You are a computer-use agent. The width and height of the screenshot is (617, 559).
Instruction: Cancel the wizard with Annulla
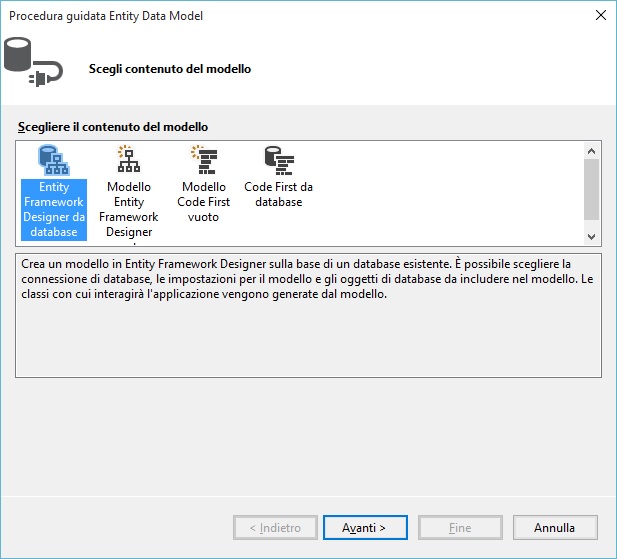click(x=555, y=528)
